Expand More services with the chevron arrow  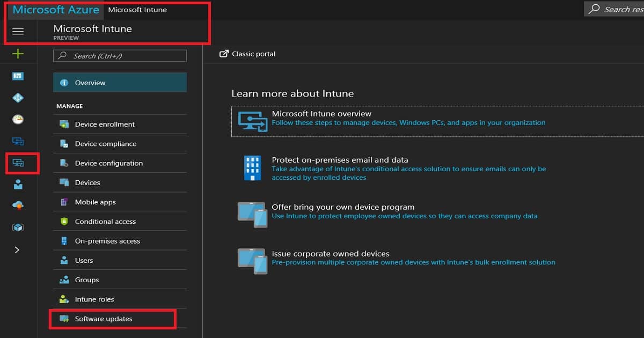click(17, 249)
